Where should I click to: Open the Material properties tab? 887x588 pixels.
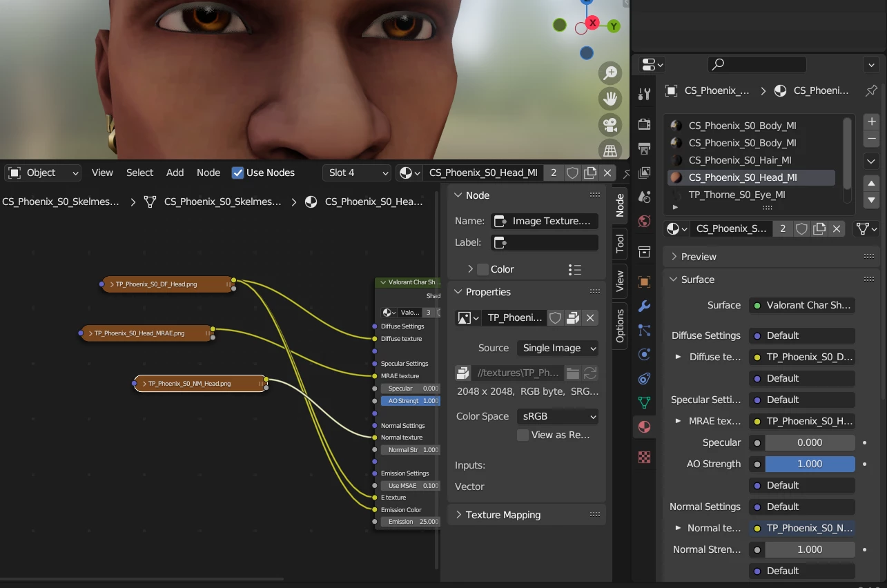tap(644, 427)
